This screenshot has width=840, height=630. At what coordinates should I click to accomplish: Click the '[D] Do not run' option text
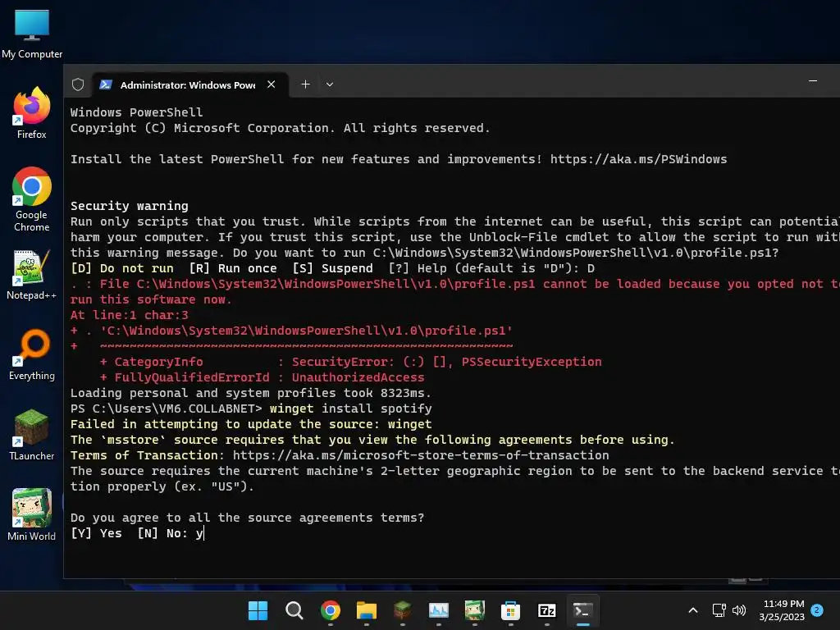(x=121, y=268)
